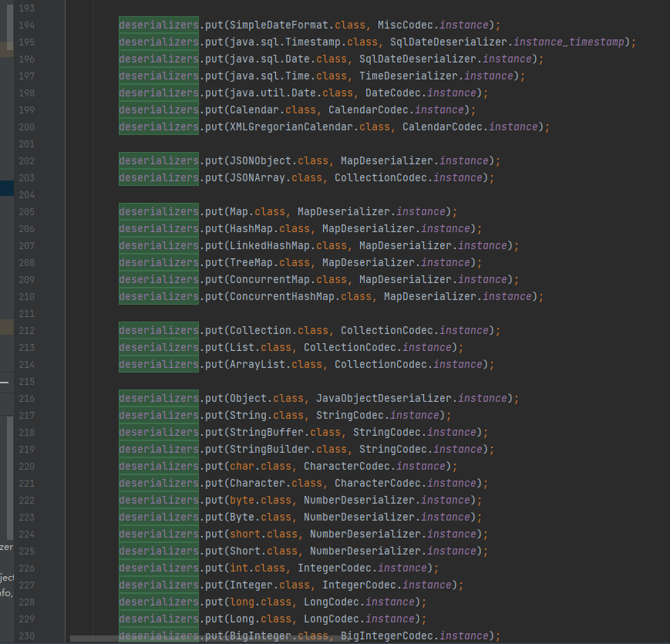670x644 pixels.
Task: Click deserializers on the JSONObject line
Action: pos(159,160)
